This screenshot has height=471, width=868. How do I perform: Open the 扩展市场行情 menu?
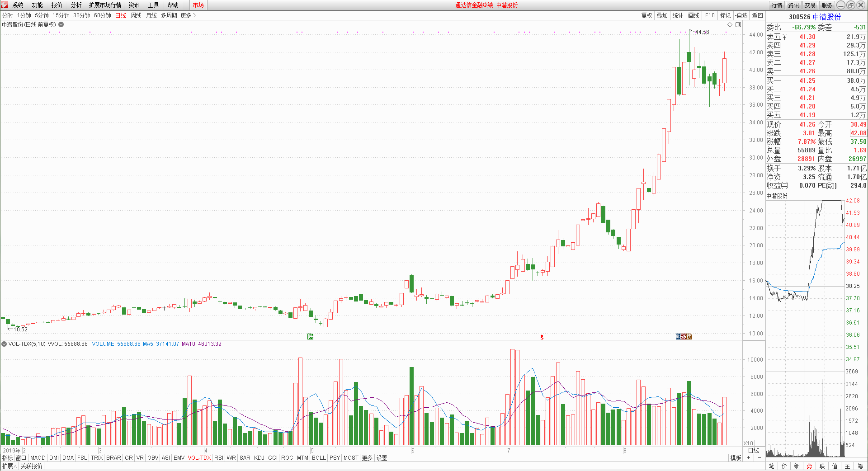[x=105, y=5]
